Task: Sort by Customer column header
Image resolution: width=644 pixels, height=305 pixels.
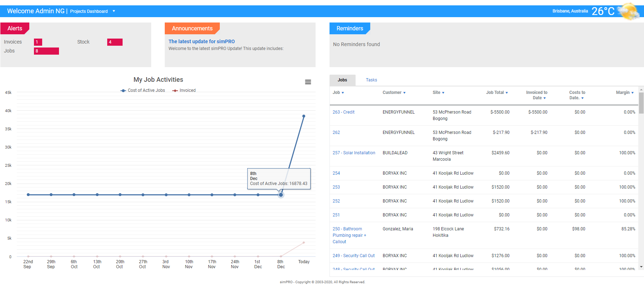Action: 394,92
